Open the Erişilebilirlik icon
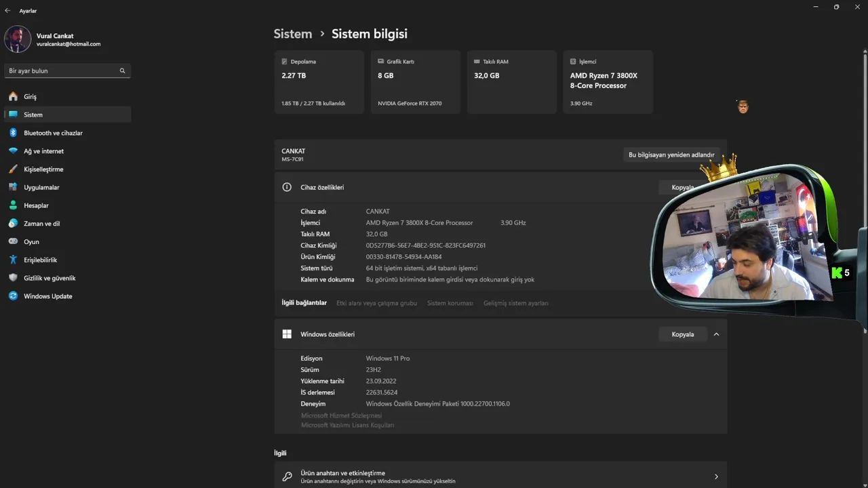 pos(13,260)
